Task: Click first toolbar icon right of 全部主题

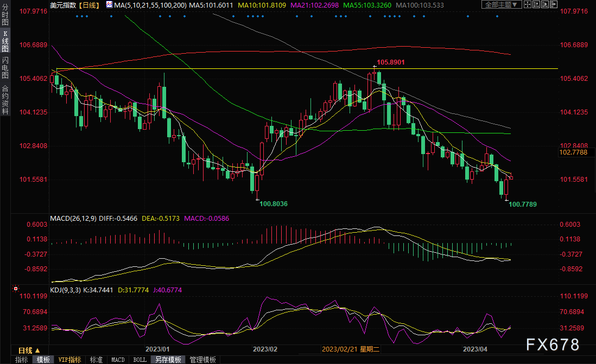Action: tap(529, 4)
